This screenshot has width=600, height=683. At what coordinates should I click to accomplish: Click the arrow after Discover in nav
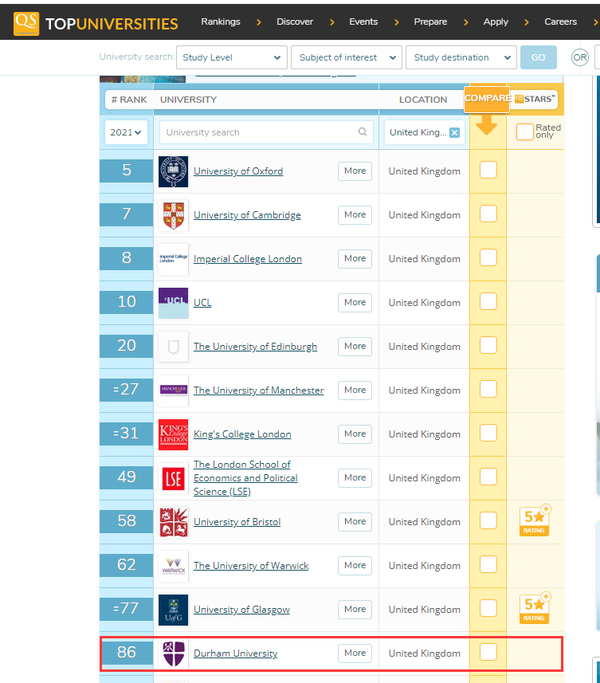(x=332, y=22)
